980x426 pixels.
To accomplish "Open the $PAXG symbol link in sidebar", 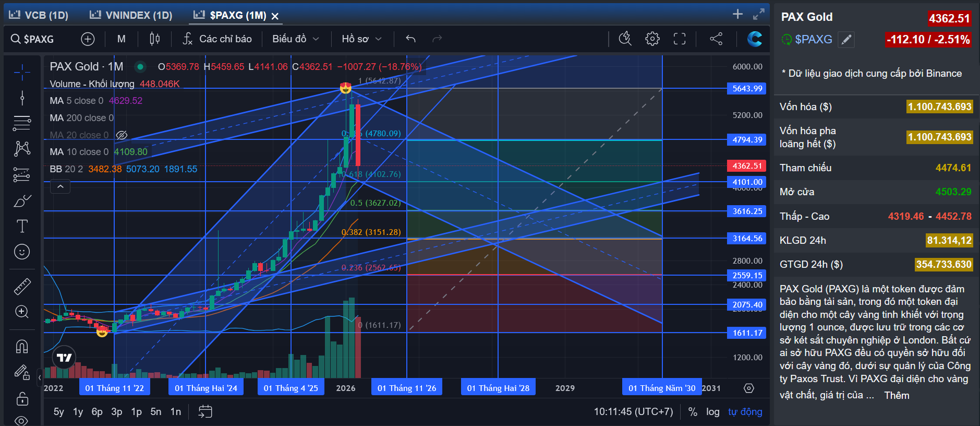I will click(813, 39).
